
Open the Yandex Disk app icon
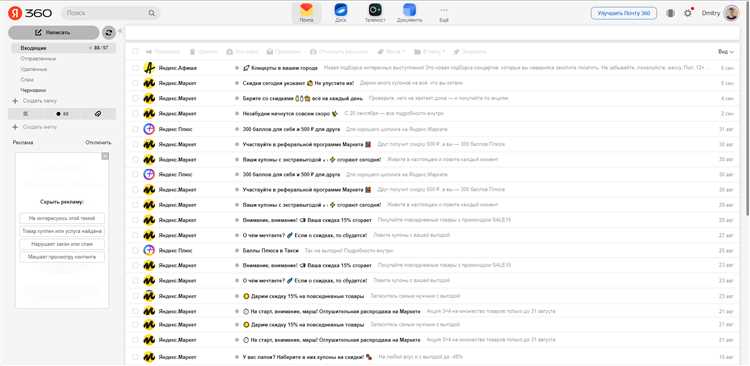[x=341, y=10]
